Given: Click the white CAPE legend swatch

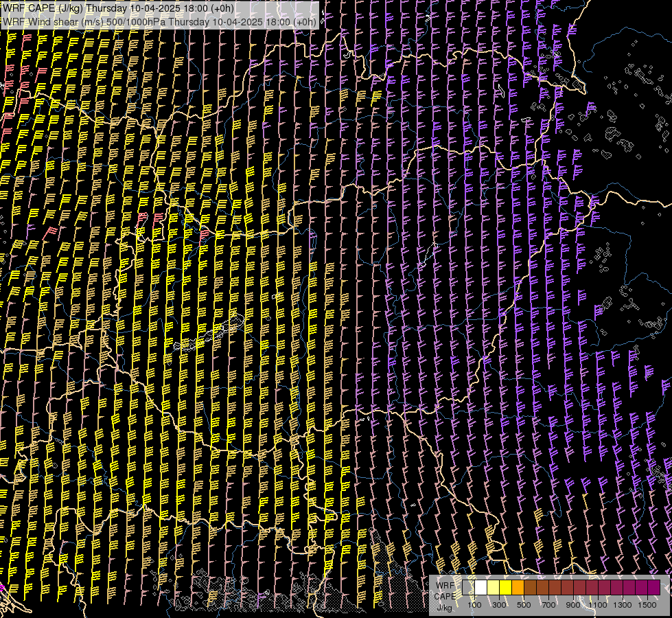Looking at the screenshot, I should tap(481, 588).
